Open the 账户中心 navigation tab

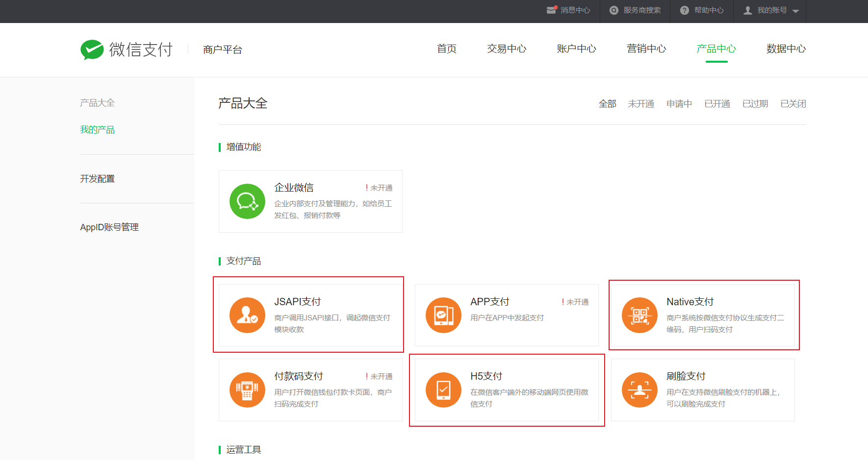coord(577,49)
